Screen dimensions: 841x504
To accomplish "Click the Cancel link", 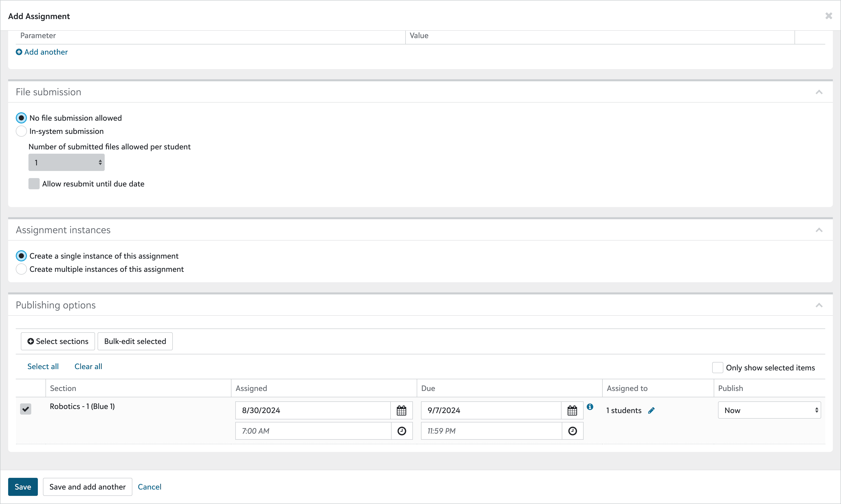I will click(x=149, y=487).
